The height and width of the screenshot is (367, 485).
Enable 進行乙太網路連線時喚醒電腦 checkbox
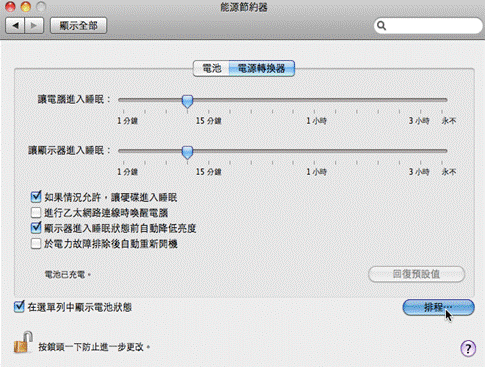tap(36, 213)
